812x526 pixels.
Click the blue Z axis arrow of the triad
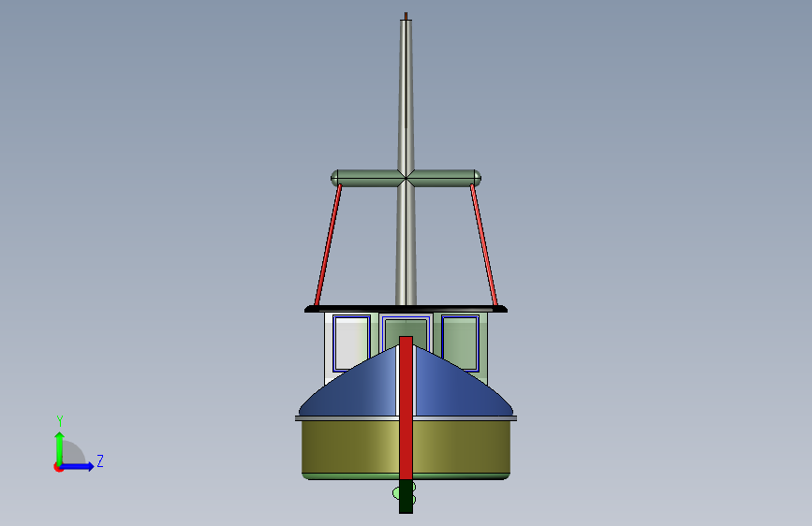tap(78, 466)
